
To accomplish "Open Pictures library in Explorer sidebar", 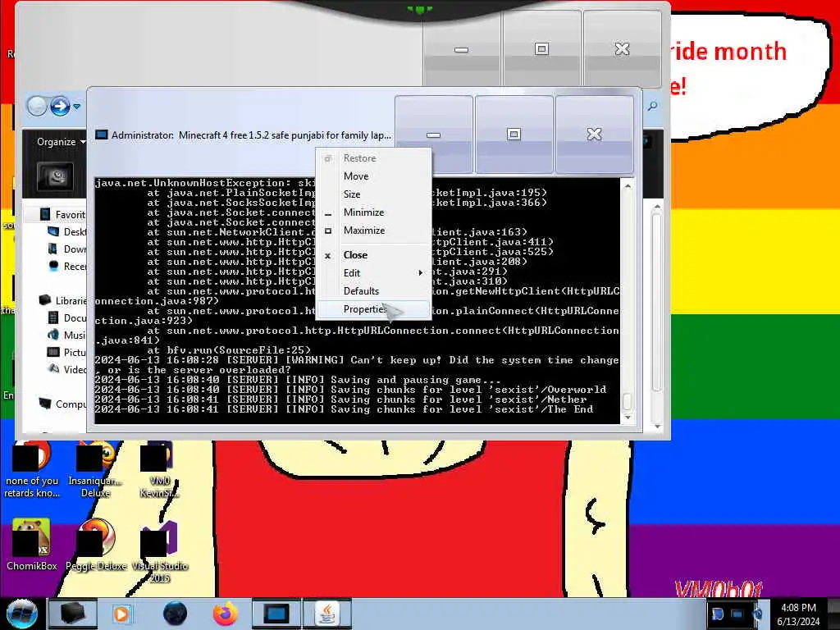I will coord(67,352).
